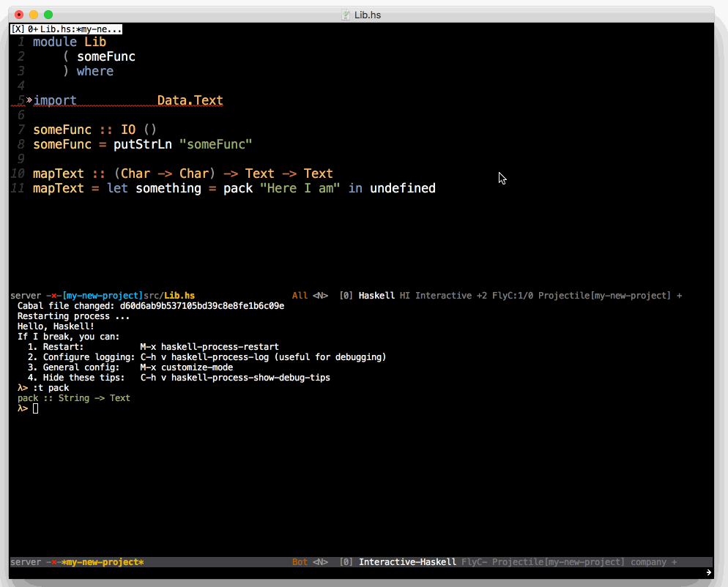Click 'let' keyword on line 11
The image size is (728, 587).
(x=117, y=188)
